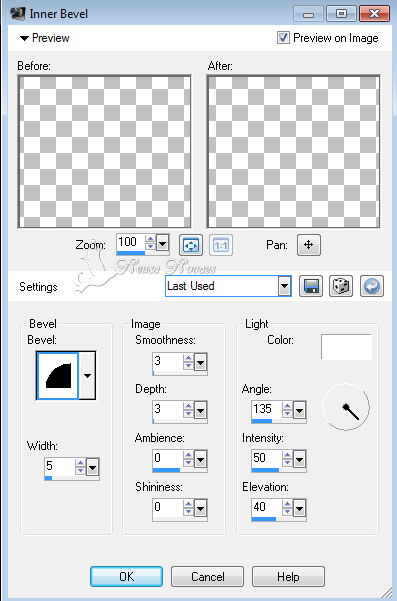Viewport: 397px width, 601px height.
Task: Click the OK button
Action: 126,576
